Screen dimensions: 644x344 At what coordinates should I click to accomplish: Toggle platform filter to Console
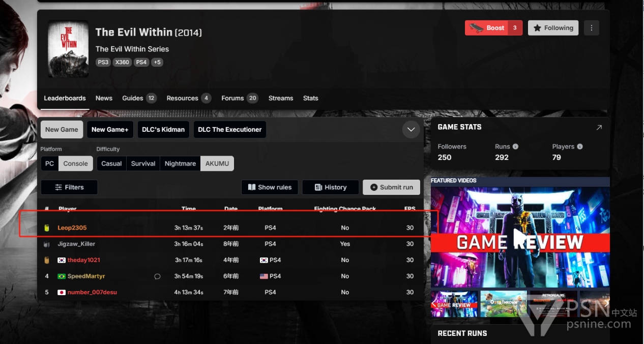tap(76, 163)
